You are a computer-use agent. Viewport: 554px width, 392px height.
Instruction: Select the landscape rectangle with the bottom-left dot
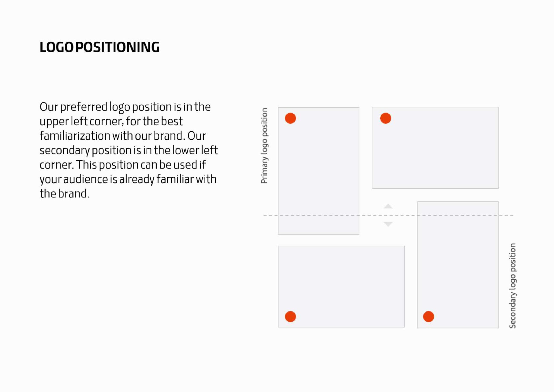coord(341,287)
